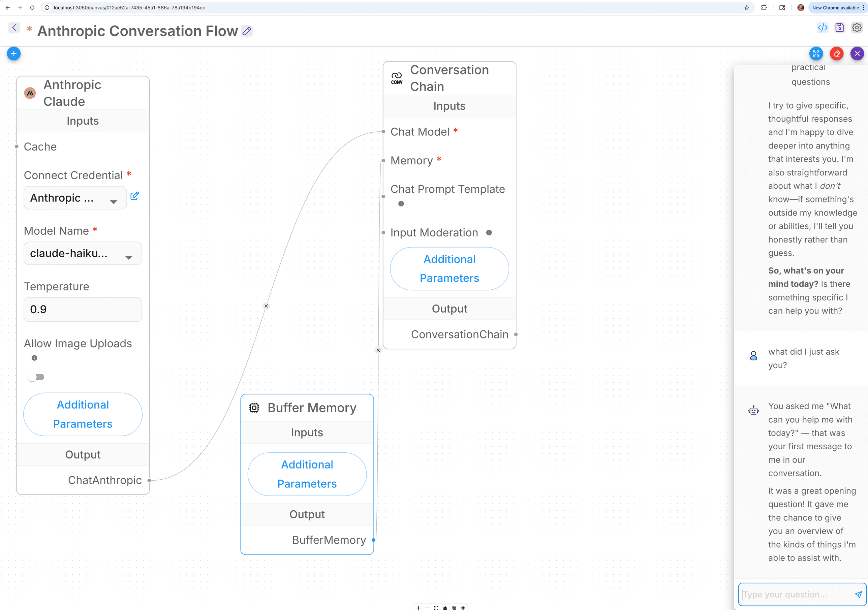This screenshot has height=610, width=868.
Task: Fit the canvas view
Action: point(436,608)
